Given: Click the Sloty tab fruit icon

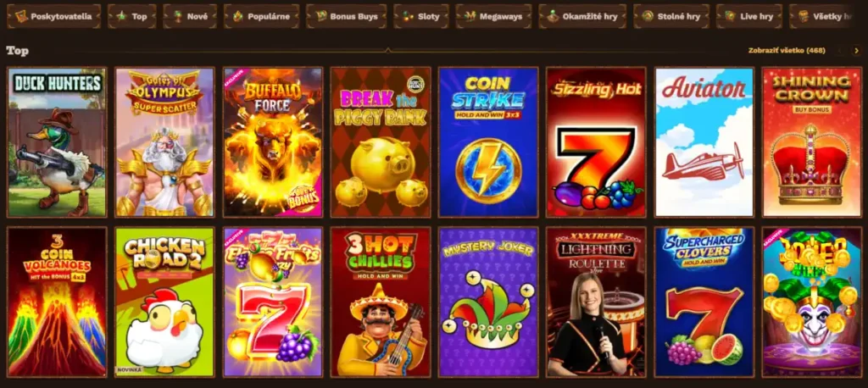Looking at the screenshot, I should pos(408,17).
